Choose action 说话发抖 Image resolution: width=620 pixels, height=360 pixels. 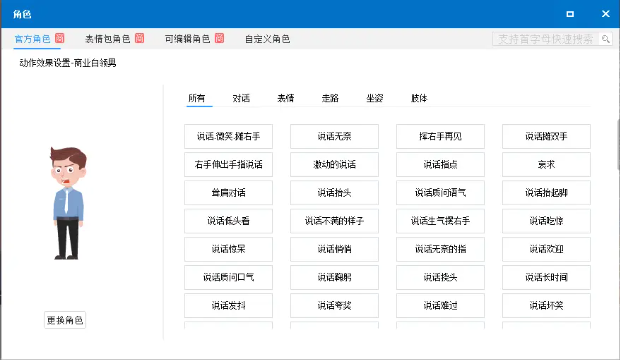pyautogui.click(x=229, y=305)
